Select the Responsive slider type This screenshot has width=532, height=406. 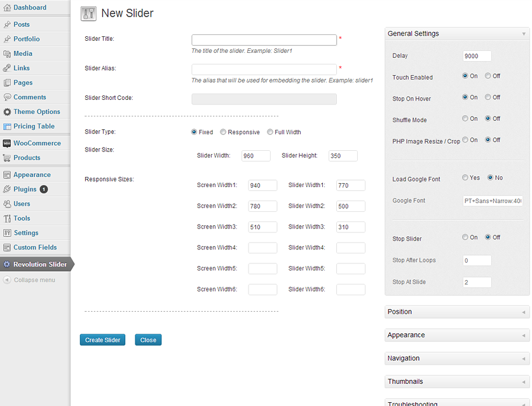click(223, 132)
